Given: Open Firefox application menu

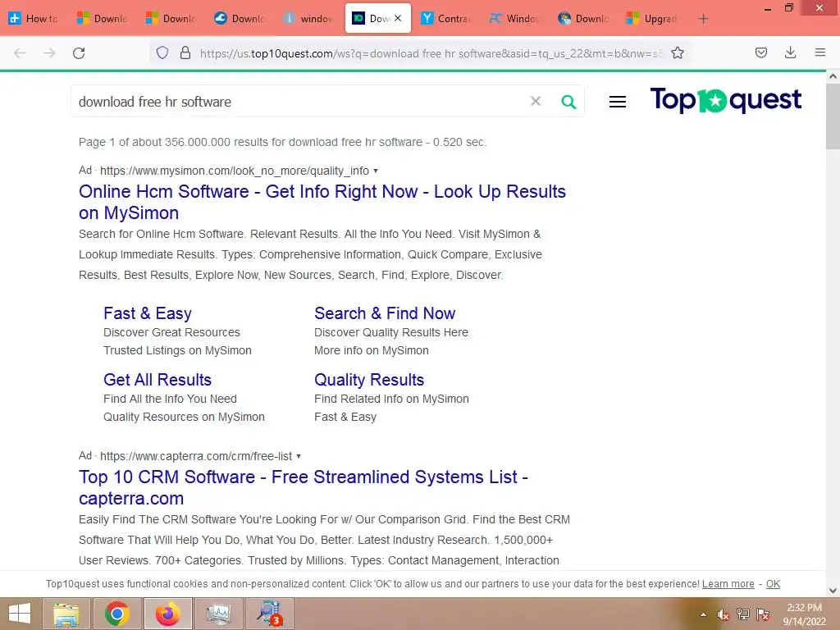Looking at the screenshot, I should coord(820,52).
